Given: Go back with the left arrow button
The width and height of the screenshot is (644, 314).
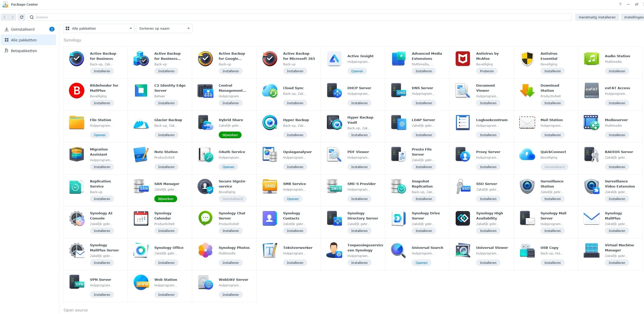Looking at the screenshot, I should (x=5, y=17).
